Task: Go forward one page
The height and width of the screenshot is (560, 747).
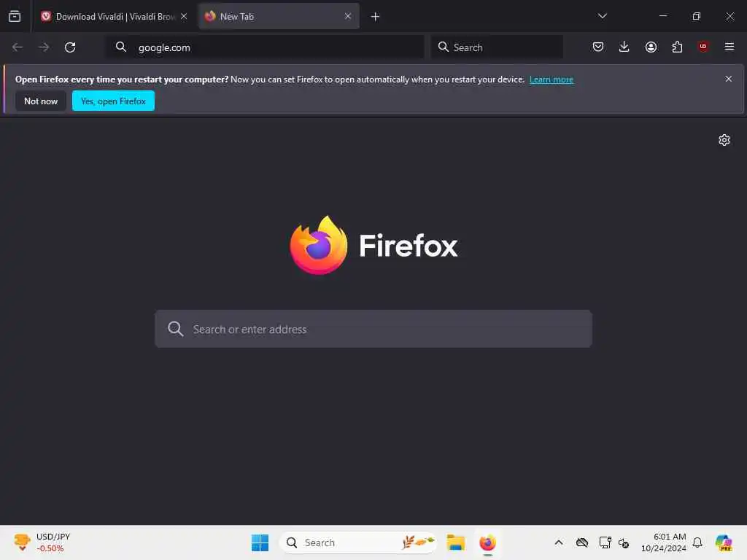Action: [44, 47]
